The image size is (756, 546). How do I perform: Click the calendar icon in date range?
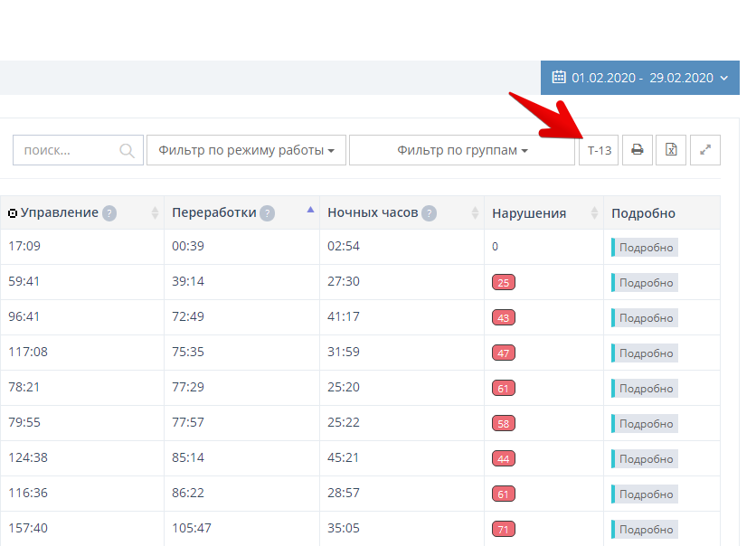(x=559, y=78)
